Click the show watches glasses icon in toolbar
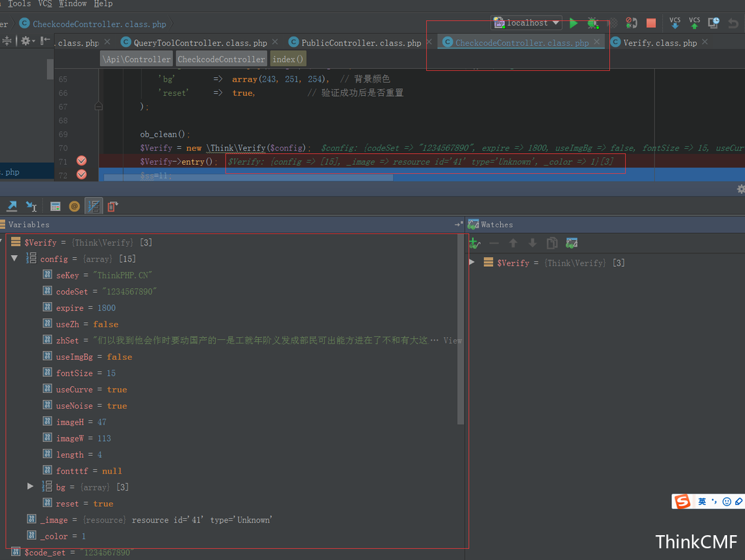745x560 pixels. click(572, 243)
